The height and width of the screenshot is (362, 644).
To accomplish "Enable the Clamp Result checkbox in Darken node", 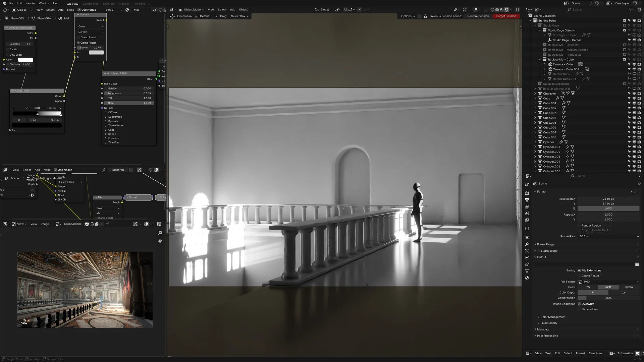I will pos(78,37).
